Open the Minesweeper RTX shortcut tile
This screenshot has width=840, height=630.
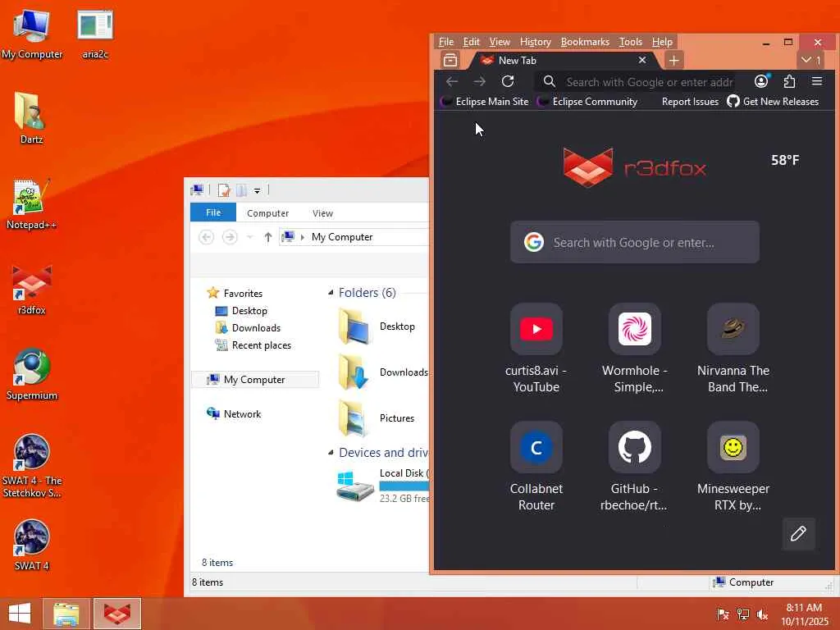(733, 467)
